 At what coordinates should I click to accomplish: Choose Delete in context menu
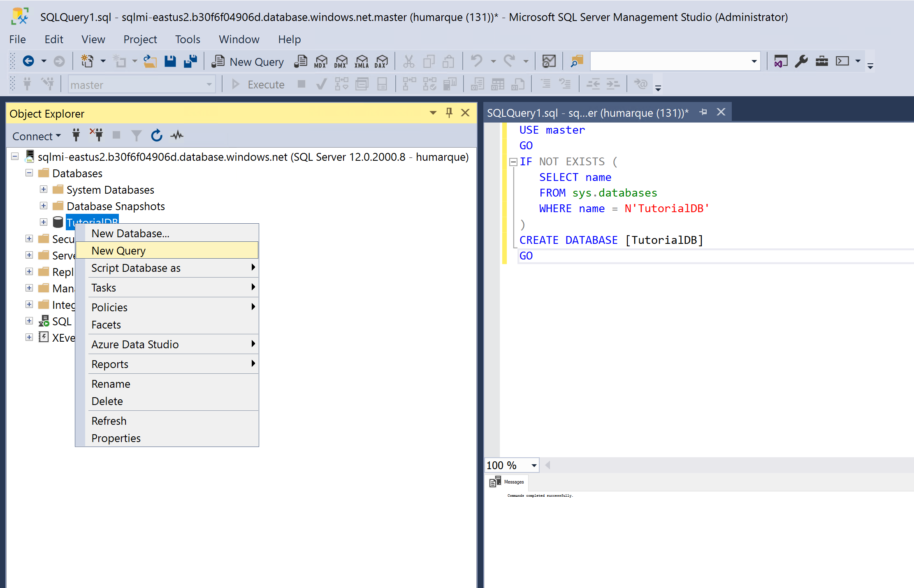coord(167,401)
